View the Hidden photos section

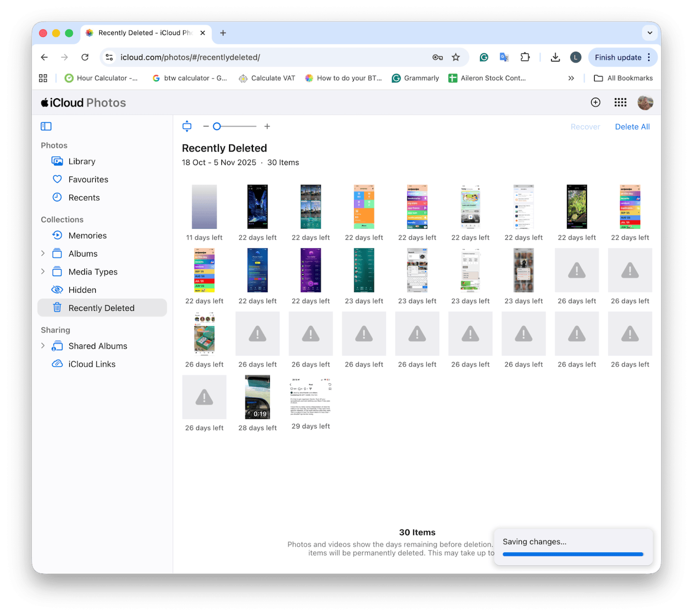(x=82, y=290)
